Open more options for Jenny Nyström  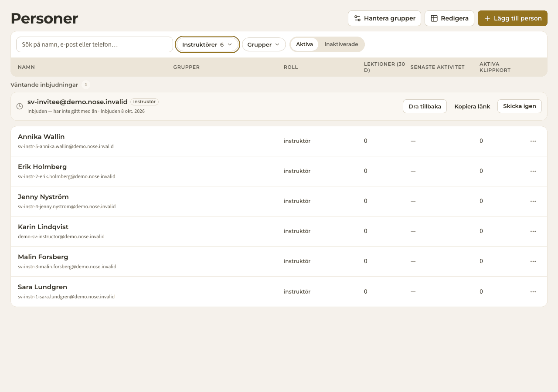[533, 201]
